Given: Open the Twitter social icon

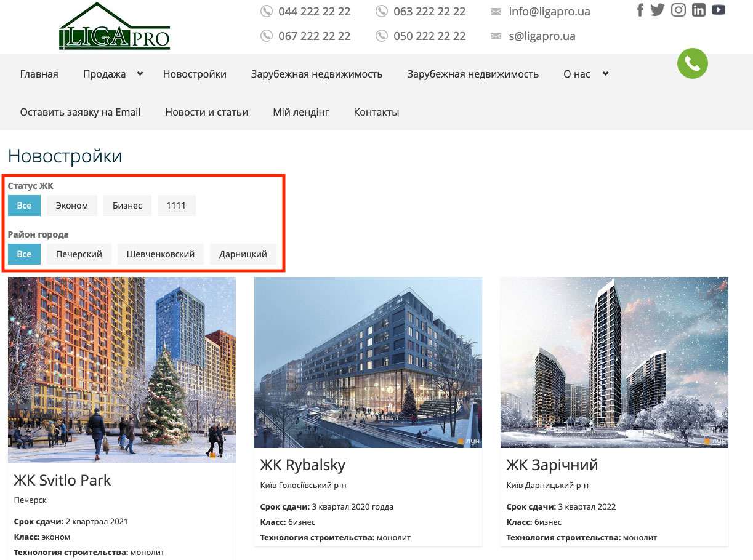Looking at the screenshot, I should (658, 10).
